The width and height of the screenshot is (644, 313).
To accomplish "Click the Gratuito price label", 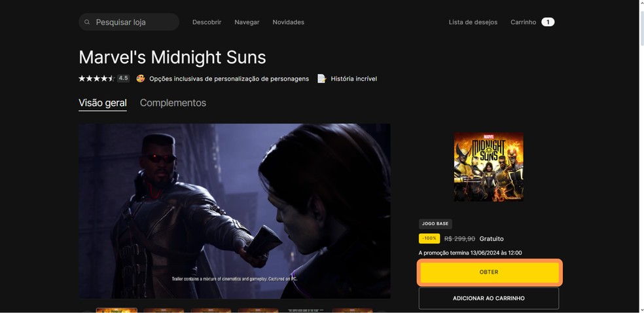I will 492,238.
